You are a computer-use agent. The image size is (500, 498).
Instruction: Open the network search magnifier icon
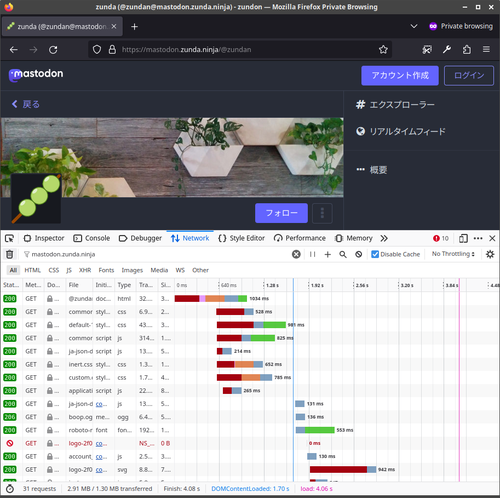point(343,254)
